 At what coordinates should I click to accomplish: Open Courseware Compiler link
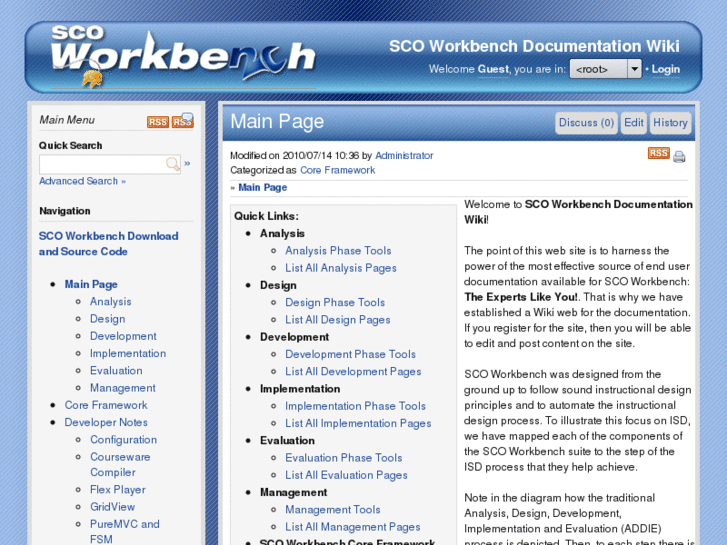click(120, 464)
